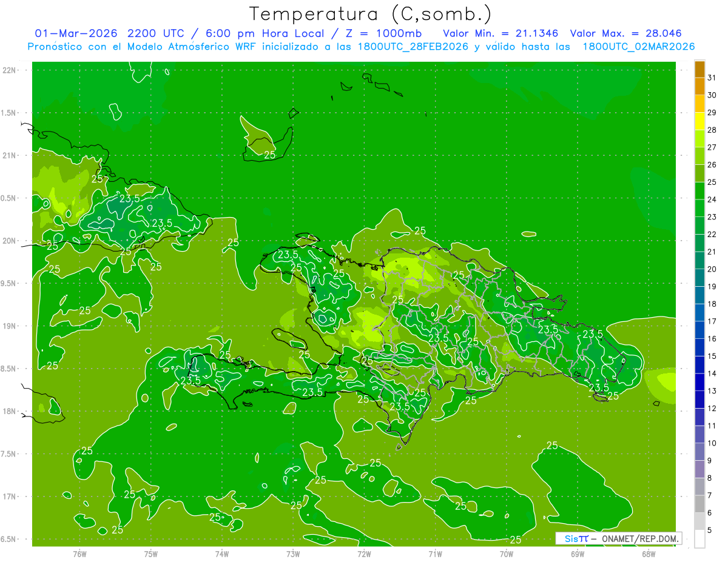
Task: Click the latitude axis label "17N"
Action: [10, 497]
